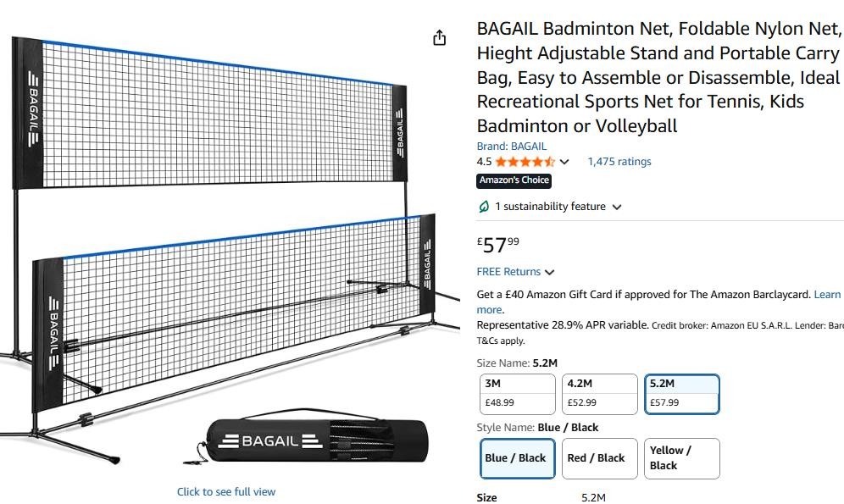Open the 1,475 ratings link
Viewport: 844px width, 504px height.
[x=619, y=162]
